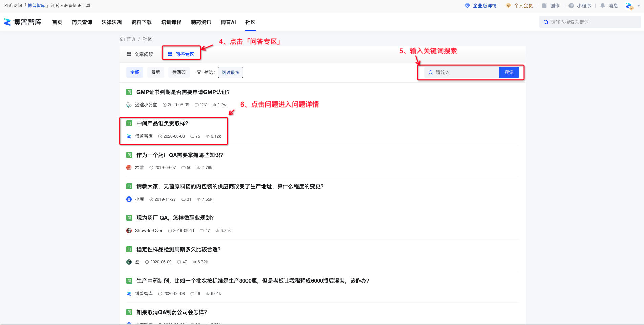Click the date 2019-11-27 under 小库's question
The height and width of the screenshot is (325, 644).
(165, 199)
